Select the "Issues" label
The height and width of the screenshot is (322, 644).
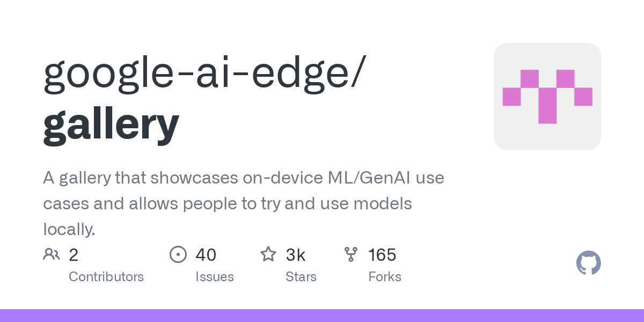pyautogui.click(x=215, y=277)
